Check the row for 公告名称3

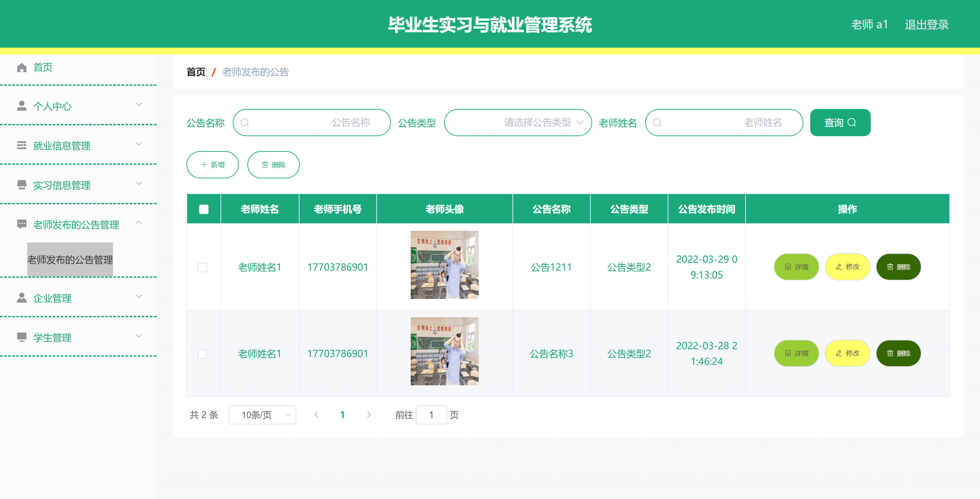pos(202,354)
